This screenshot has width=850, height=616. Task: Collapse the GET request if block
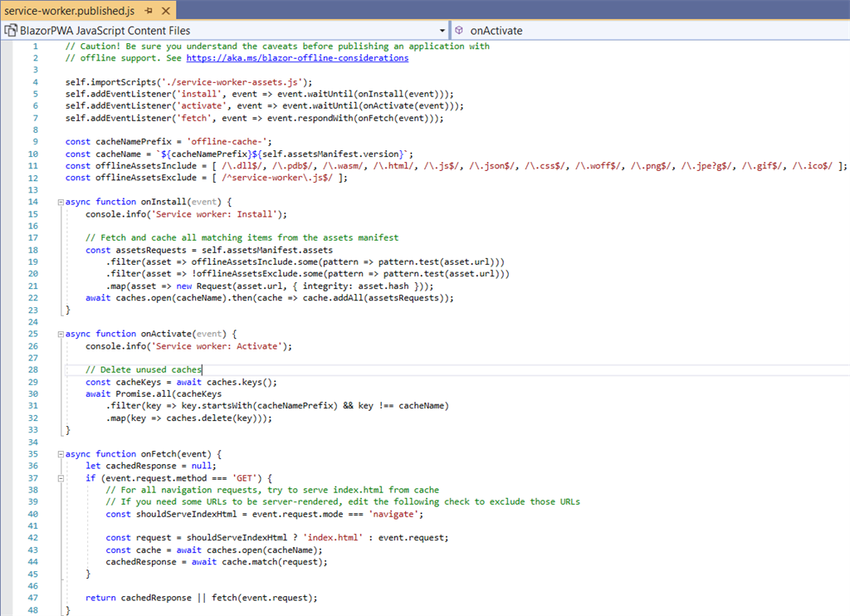[59, 478]
